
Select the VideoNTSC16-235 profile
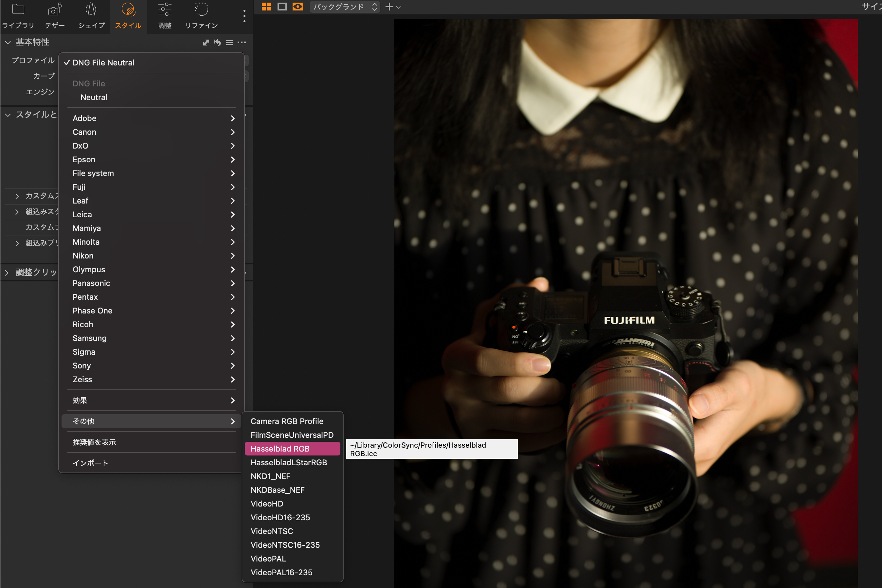[293, 545]
